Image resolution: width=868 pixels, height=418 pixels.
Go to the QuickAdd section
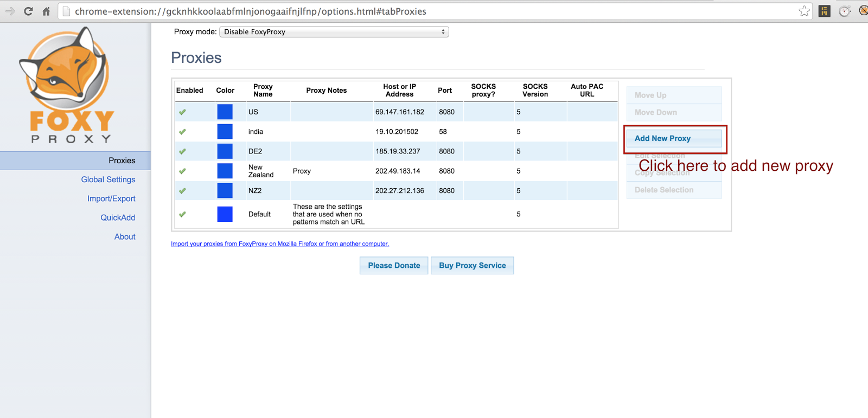pyautogui.click(x=118, y=217)
